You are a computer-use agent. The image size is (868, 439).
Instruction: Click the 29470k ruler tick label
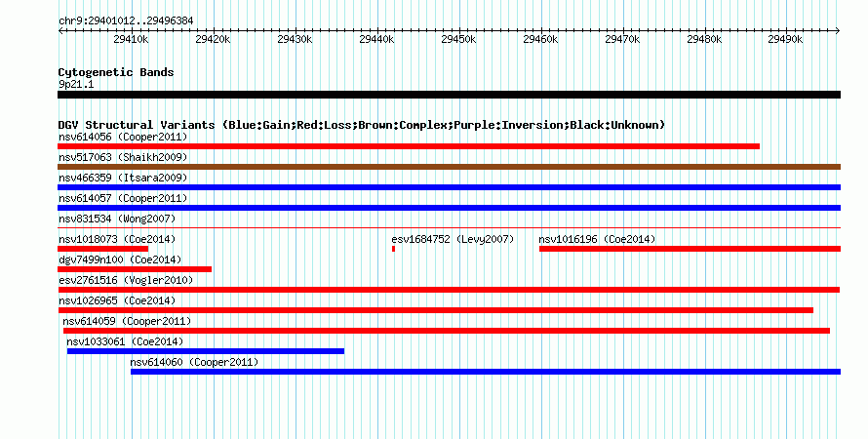622,39
